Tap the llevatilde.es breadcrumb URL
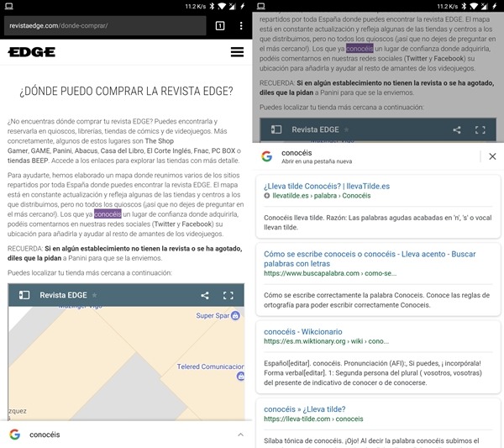The image size is (504, 448). (x=322, y=196)
